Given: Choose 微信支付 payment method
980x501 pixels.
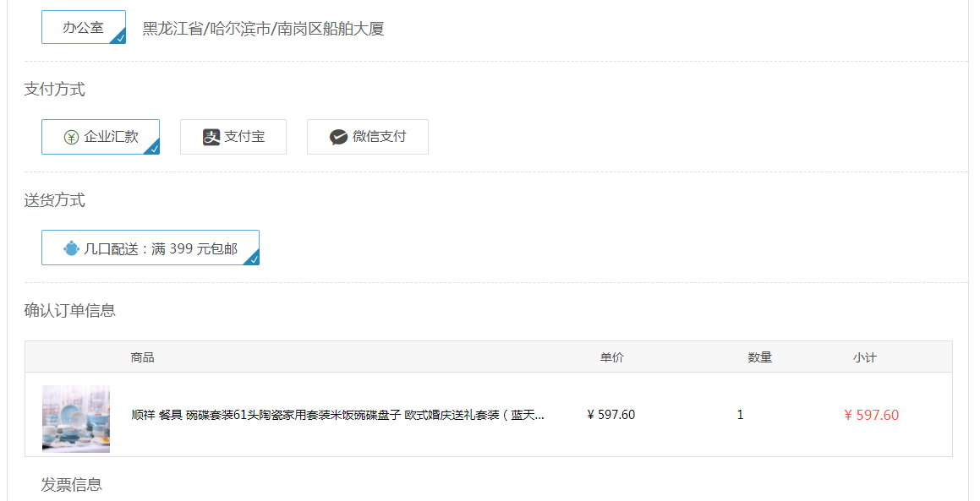Looking at the screenshot, I should 368,137.
